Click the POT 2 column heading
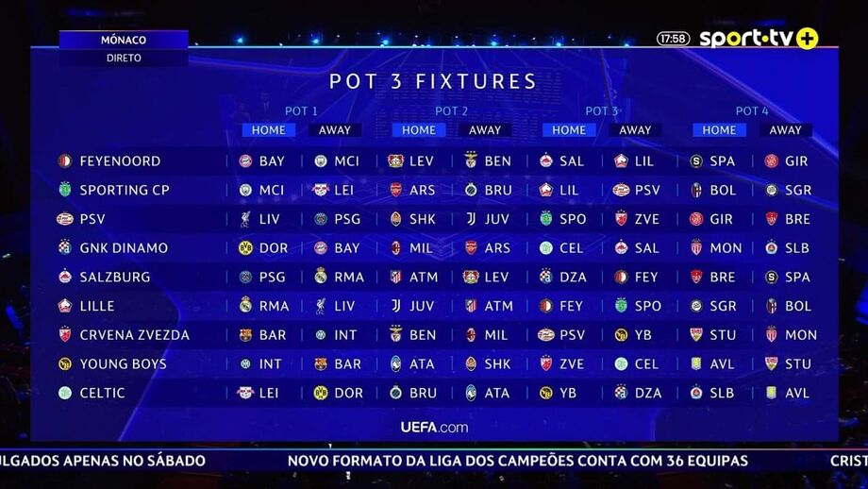Viewport: 868px width, 489px height. click(x=452, y=111)
